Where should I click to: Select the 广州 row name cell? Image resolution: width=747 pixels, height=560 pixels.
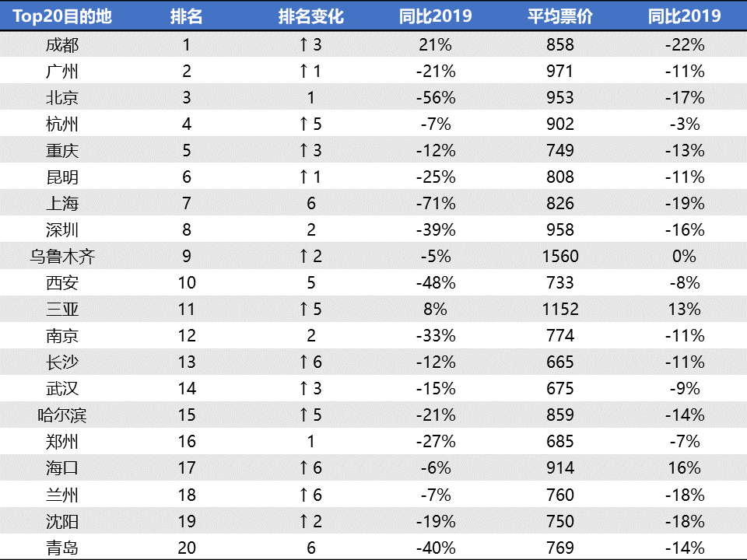[x=62, y=72]
